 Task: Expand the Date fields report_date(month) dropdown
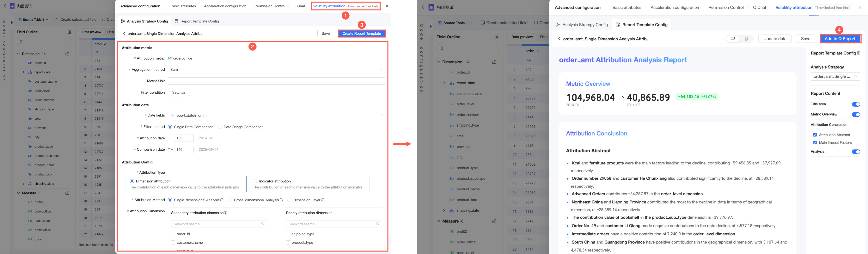click(276, 115)
